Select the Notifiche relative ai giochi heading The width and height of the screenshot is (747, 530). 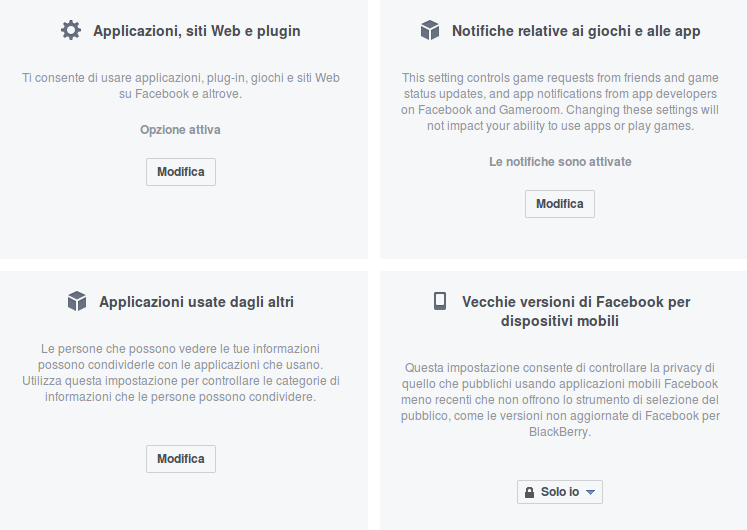(576, 31)
